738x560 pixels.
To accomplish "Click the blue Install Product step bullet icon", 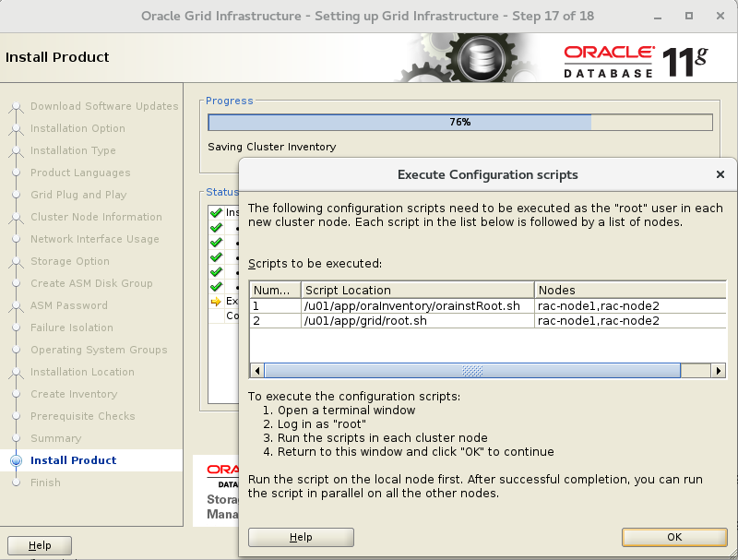I will tap(16, 460).
